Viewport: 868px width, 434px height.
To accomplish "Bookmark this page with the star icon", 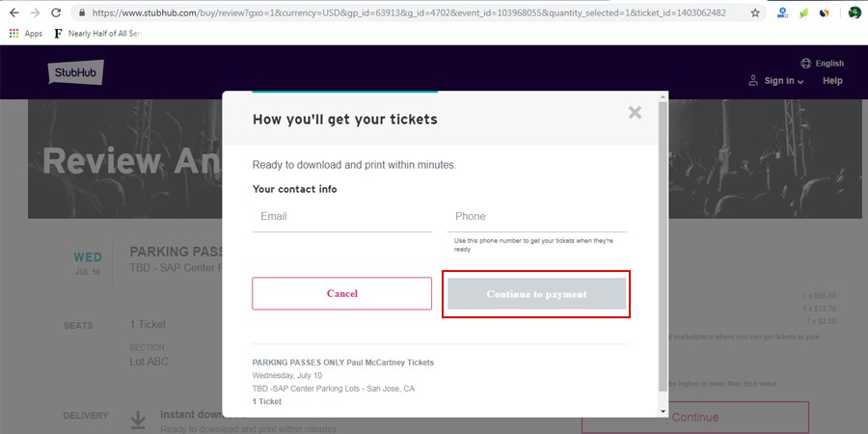I will (x=754, y=14).
